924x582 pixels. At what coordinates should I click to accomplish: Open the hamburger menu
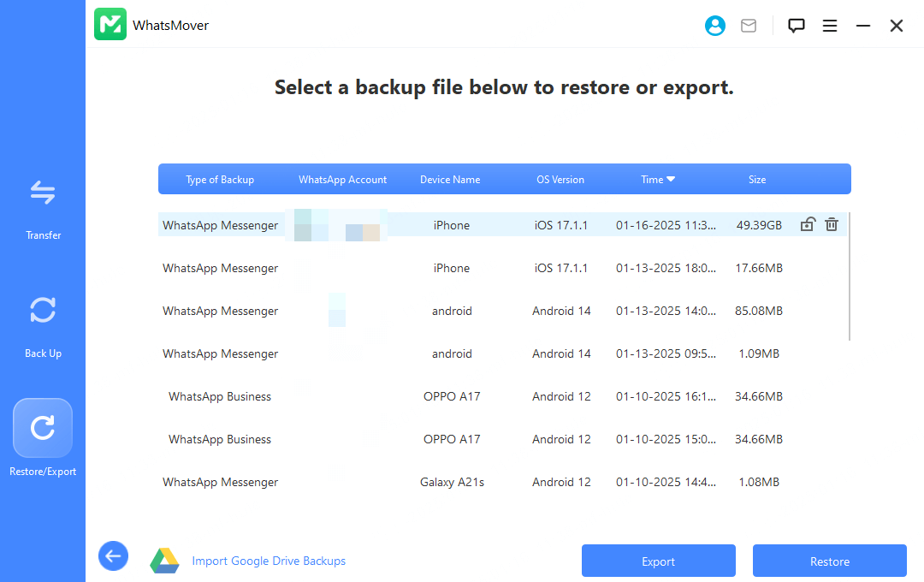(830, 26)
